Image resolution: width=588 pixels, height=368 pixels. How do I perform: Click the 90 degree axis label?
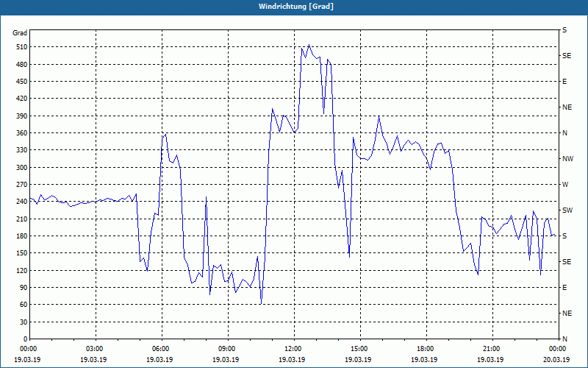point(24,288)
